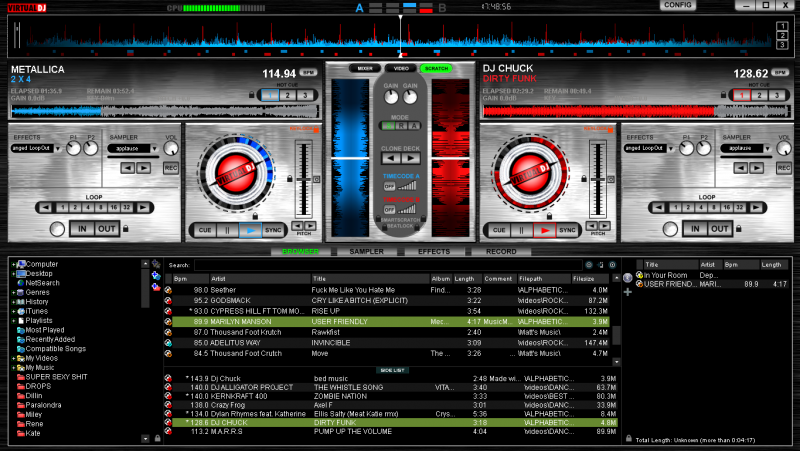The height and width of the screenshot is (451, 800).
Task: Open the CONFIG settings
Action: click(678, 5)
